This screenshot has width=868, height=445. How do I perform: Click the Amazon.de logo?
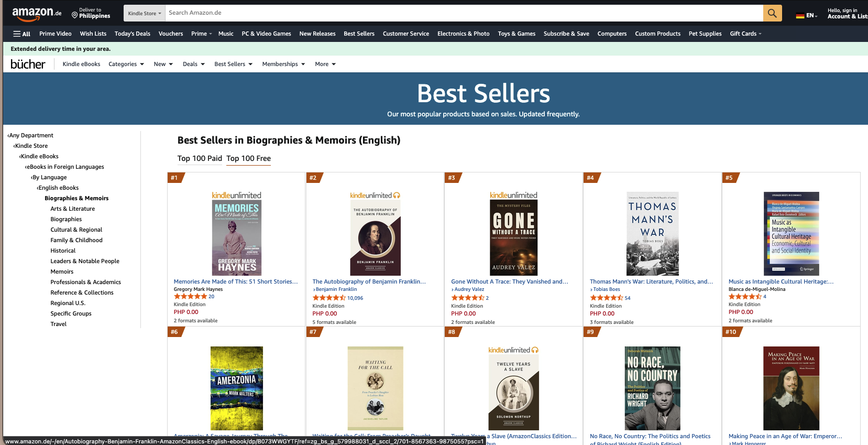[x=37, y=14]
